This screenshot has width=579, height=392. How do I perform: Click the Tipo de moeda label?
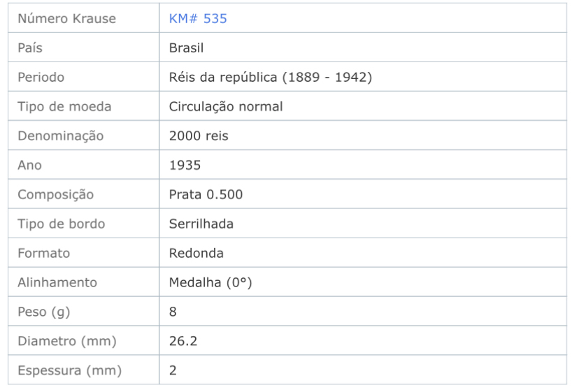tap(64, 106)
